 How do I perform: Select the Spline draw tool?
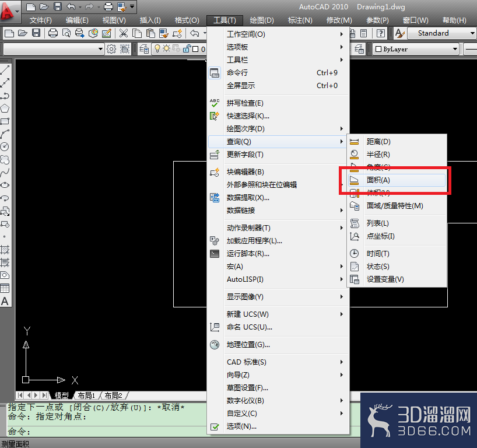click(5, 173)
